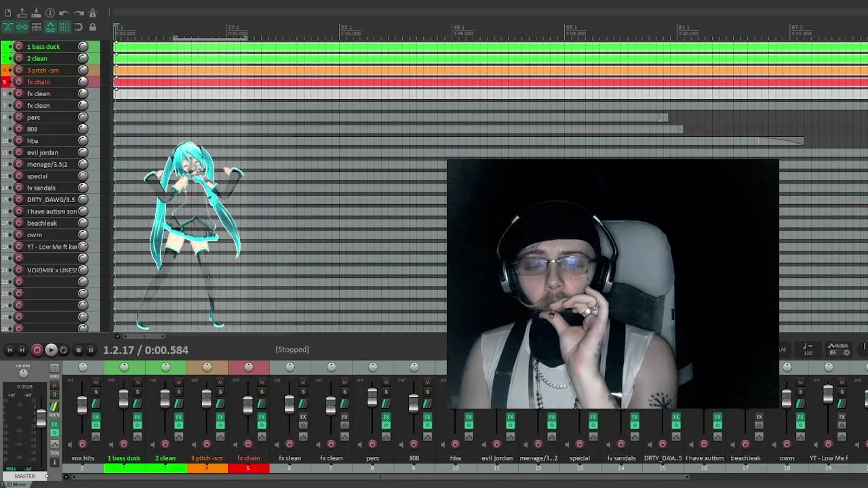Click the transport Record button
Screen dimensions: 868x488
pyautogui.click(x=37, y=350)
